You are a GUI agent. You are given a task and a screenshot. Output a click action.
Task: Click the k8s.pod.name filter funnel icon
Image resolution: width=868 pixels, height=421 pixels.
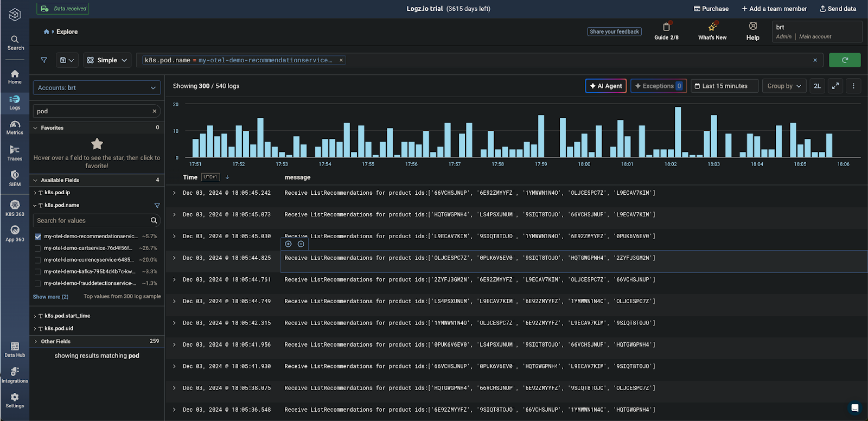pos(157,206)
